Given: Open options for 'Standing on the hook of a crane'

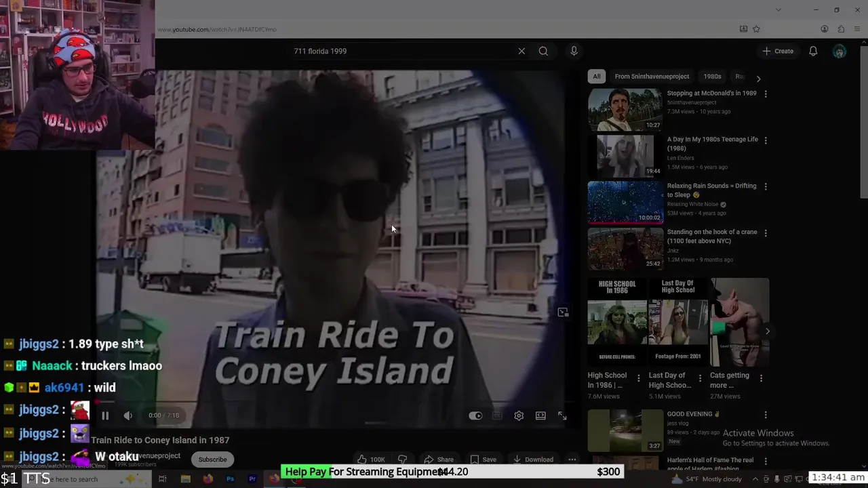Looking at the screenshot, I should [x=766, y=232].
